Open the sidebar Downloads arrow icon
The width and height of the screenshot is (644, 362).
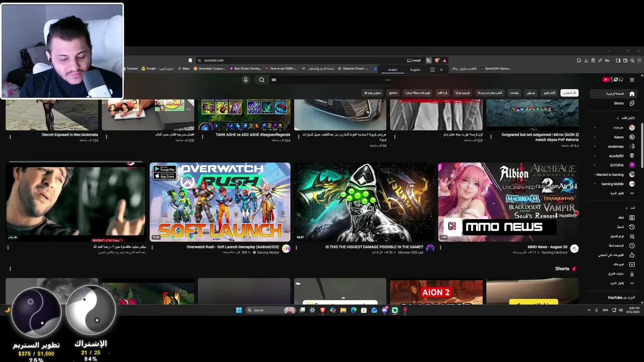coord(632,274)
